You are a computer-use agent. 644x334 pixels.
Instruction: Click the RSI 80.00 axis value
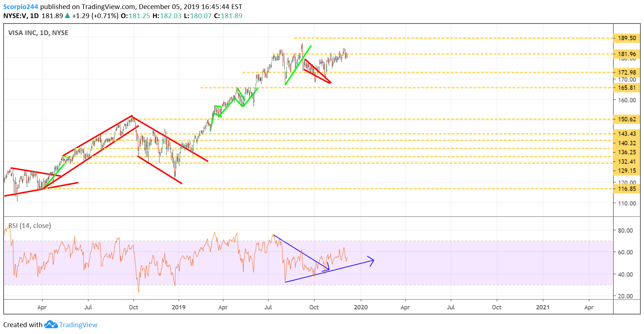coord(625,231)
